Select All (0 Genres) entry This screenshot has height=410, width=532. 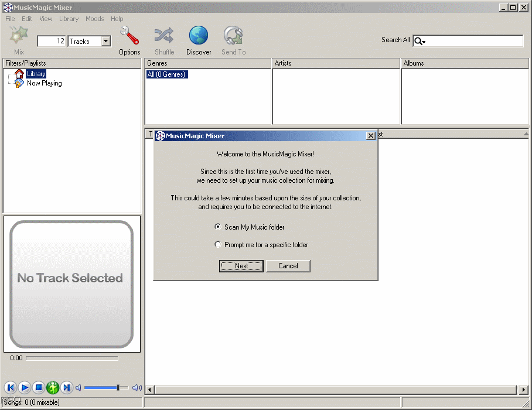coord(166,74)
